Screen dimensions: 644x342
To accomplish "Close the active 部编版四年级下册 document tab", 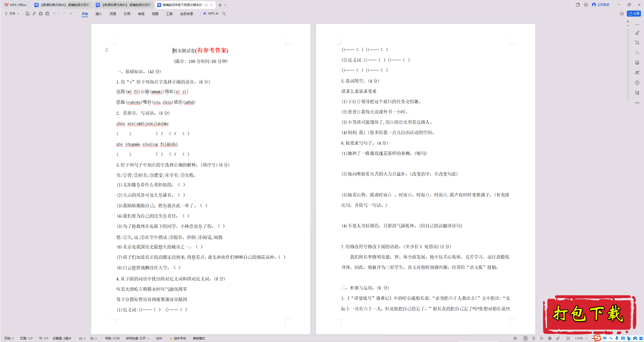I will click(212, 5).
